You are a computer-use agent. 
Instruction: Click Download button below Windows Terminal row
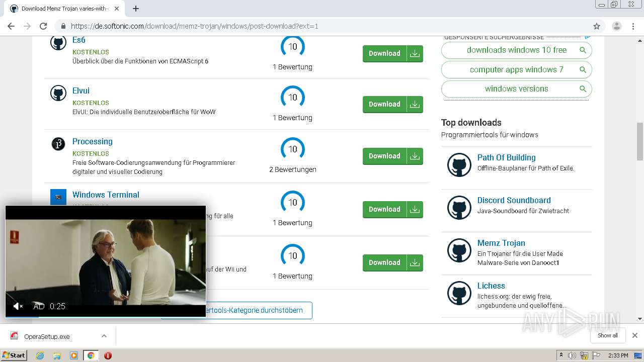pos(392,263)
